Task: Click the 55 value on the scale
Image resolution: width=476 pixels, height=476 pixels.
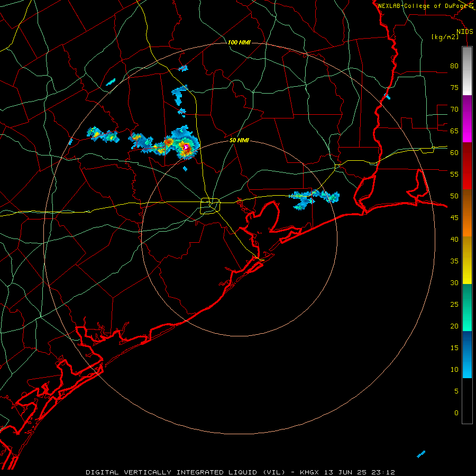Action: coord(454,174)
